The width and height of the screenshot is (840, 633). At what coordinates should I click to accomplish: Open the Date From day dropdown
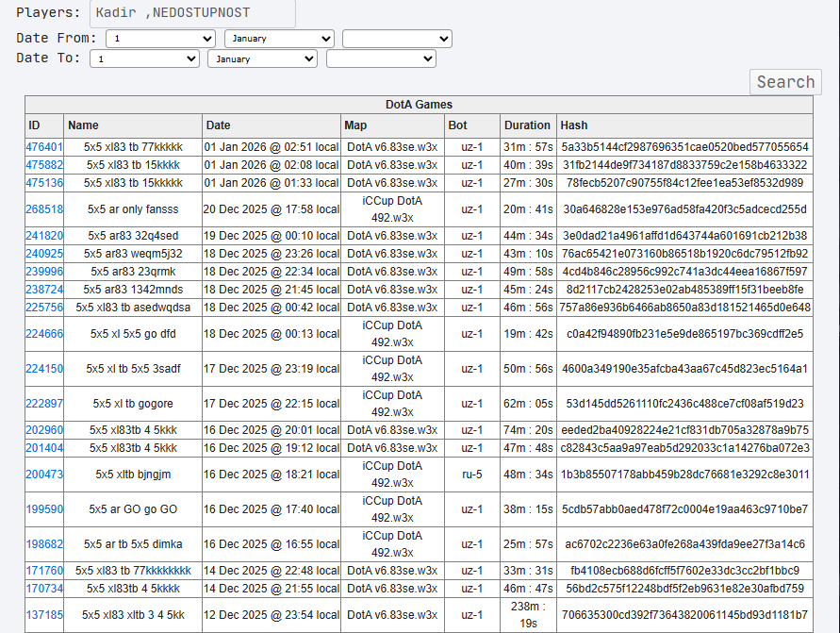(x=160, y=39)
